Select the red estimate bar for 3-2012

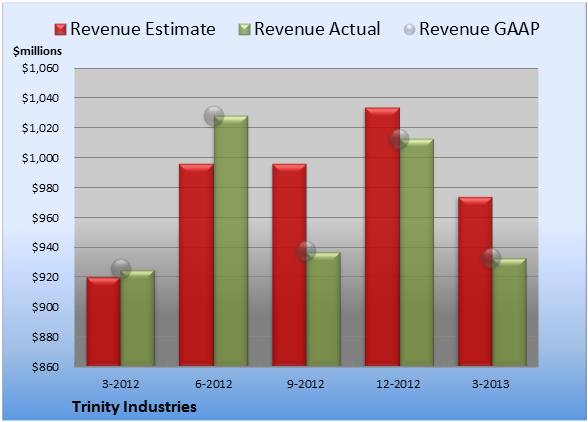click(104, 322)
